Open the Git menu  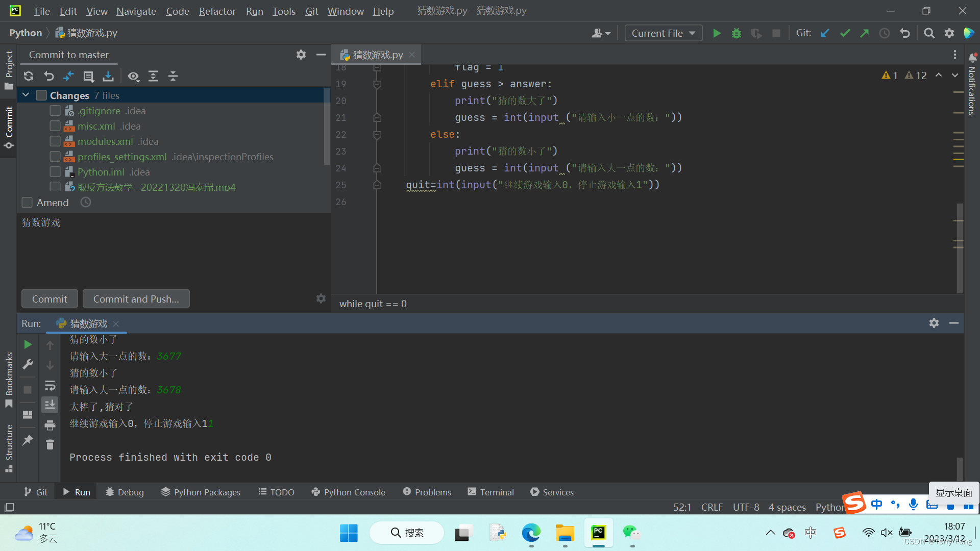pos(312,11)
